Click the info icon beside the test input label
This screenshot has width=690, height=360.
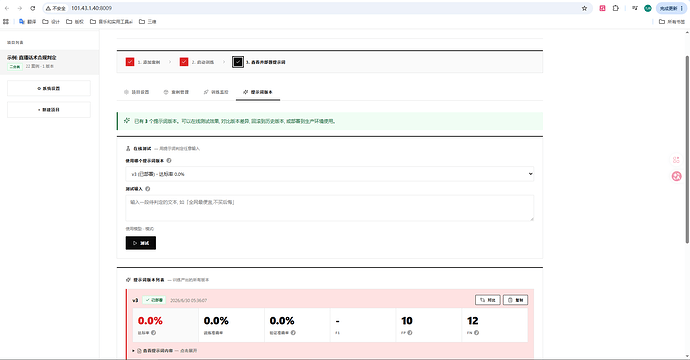click(x=148, y=189)
